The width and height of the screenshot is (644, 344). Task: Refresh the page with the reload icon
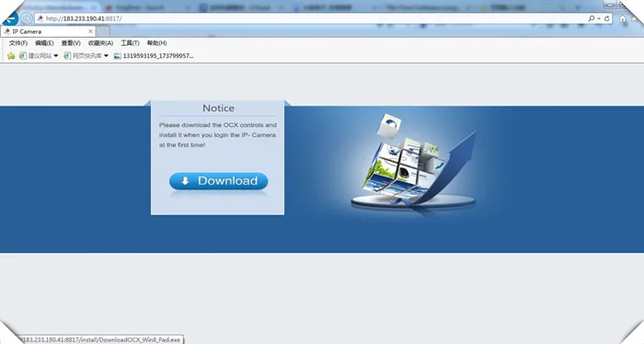[606, 18]
